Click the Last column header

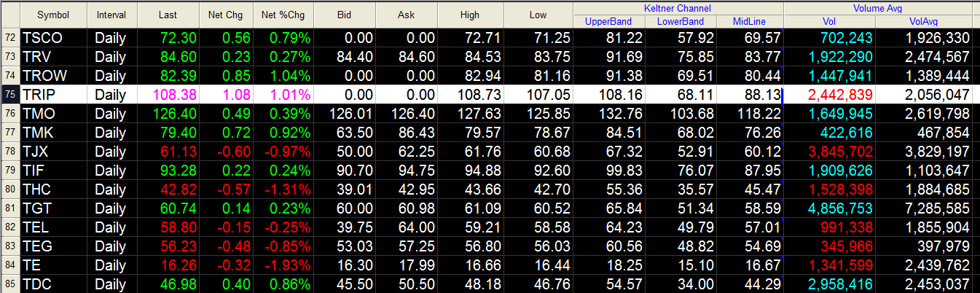(x=167, y=15)
